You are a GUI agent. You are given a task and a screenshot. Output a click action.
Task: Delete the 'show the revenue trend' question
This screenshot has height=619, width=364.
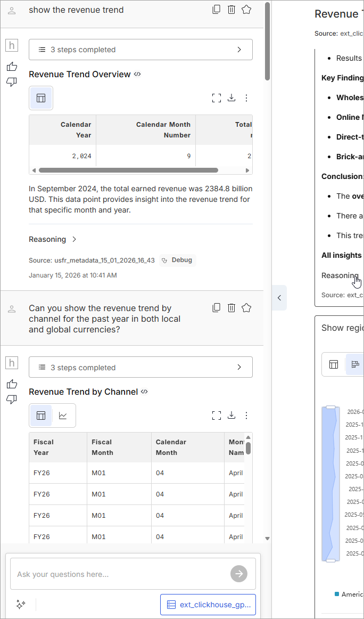[231, 10]
